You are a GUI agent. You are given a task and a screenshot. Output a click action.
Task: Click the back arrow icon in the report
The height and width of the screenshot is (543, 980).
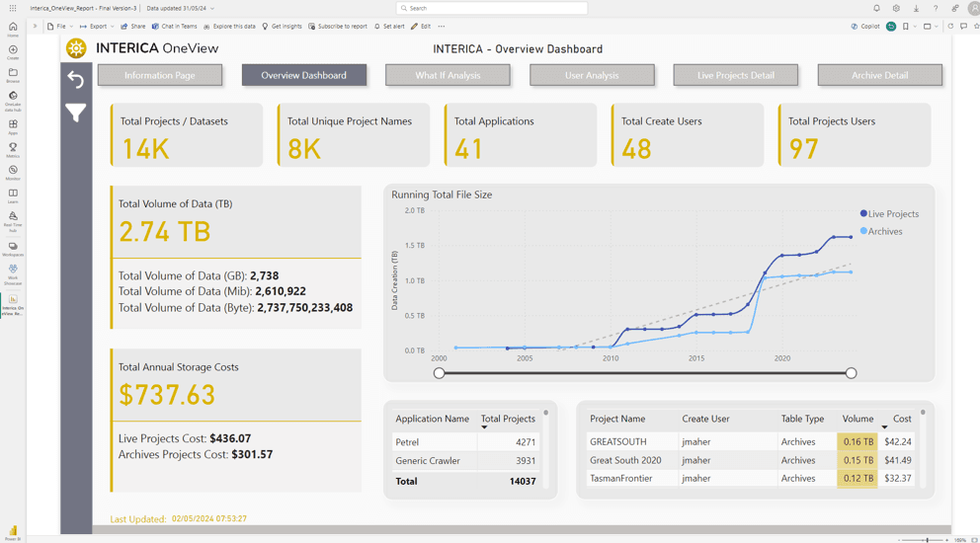point(76,79)
